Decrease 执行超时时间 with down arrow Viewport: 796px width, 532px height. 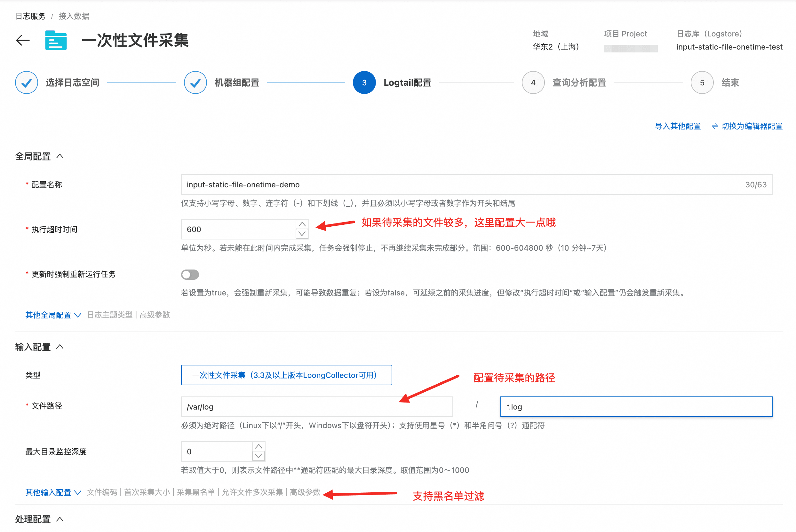coord(302,234)
